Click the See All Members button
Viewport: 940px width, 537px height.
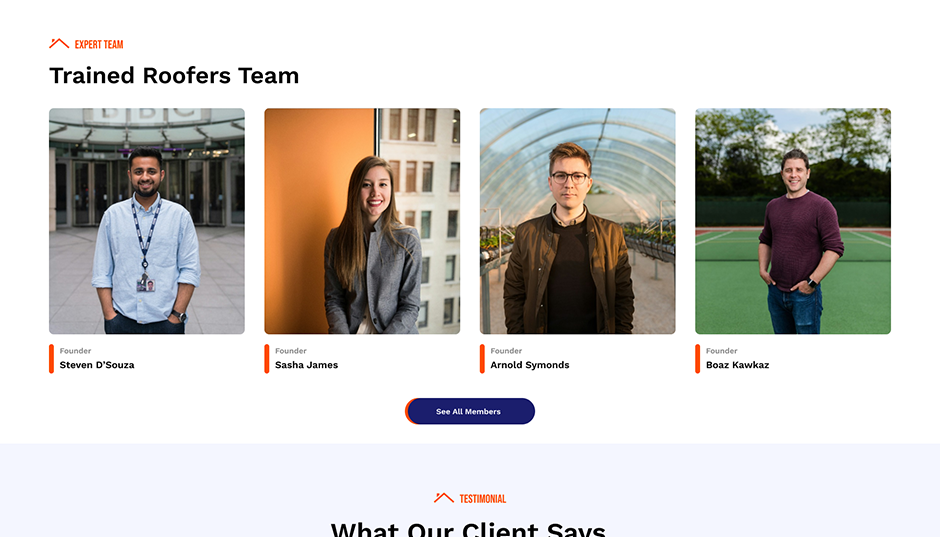[x=470, y=411]
